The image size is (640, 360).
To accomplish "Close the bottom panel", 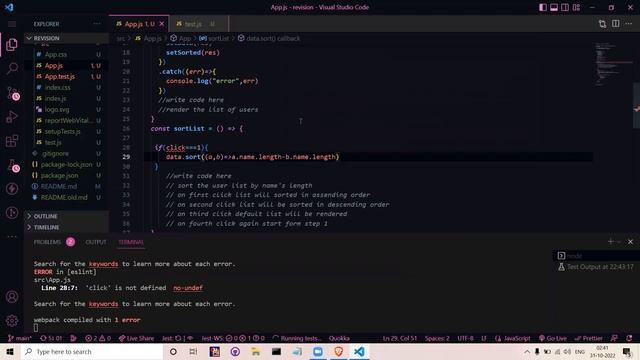I will pyautogui.click(x=630, y=242).
